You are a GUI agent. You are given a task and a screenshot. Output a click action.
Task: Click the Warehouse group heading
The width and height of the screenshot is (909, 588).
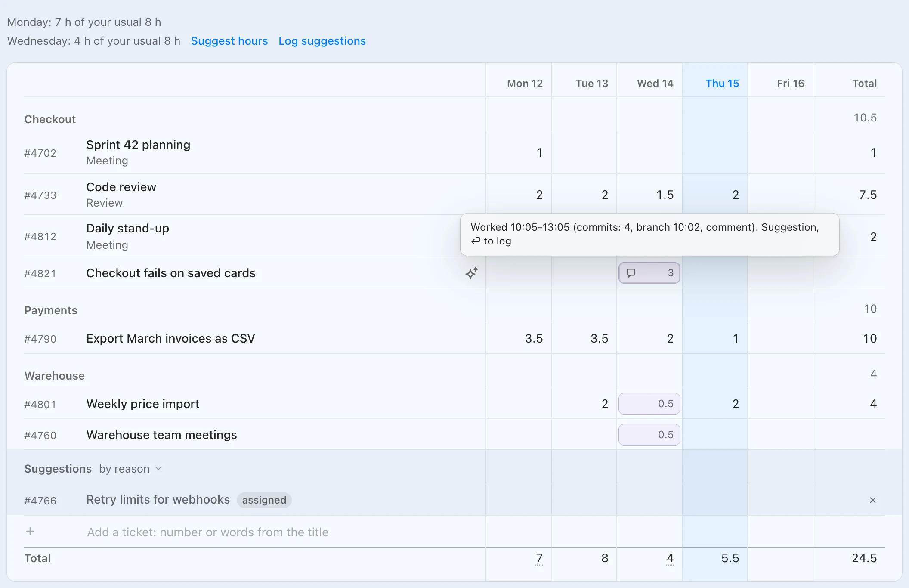[x=55, y=376]
